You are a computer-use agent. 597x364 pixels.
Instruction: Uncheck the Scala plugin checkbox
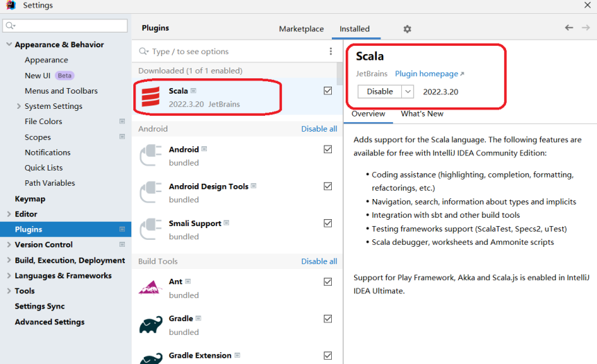click(x=328, y=91)
